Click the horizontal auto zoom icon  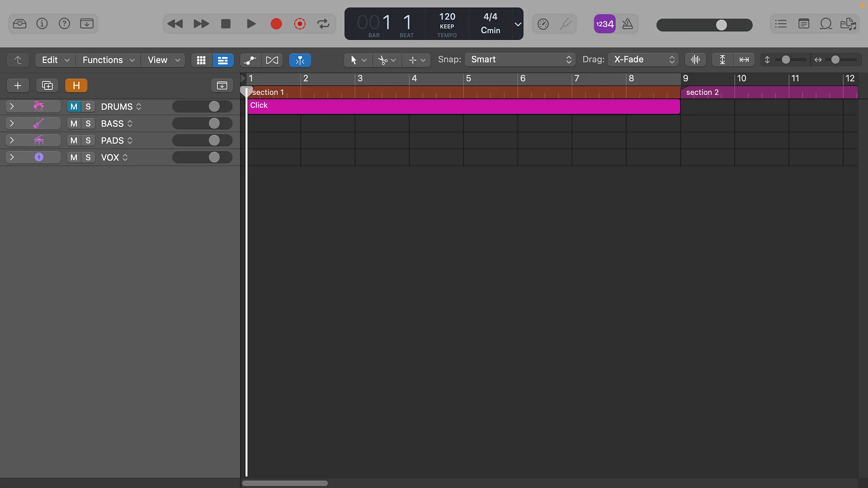[744, 60]
